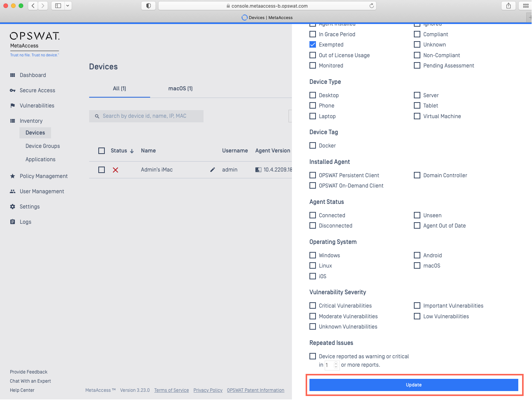Click the reports count stepper
532x404 pixels.
click(x=336, y=365)
